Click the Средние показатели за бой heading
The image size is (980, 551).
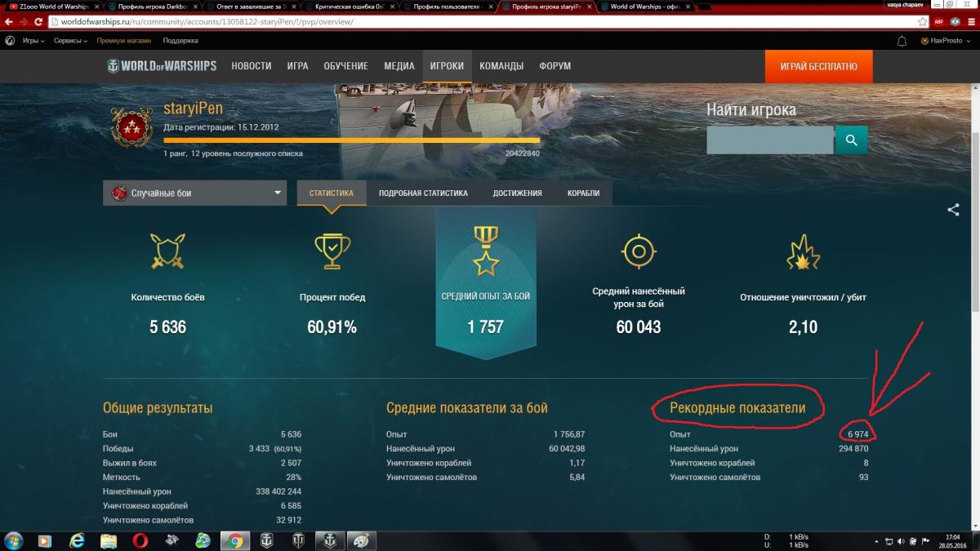[467, 407]
